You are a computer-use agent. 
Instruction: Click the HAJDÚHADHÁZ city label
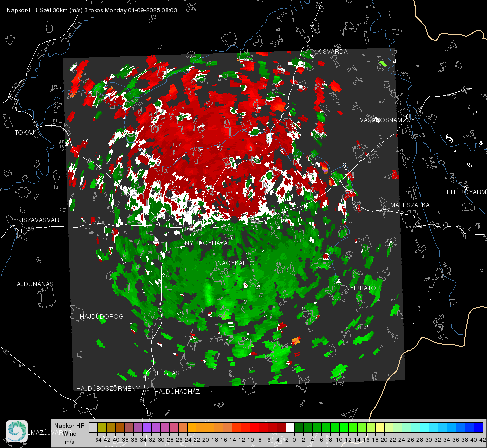tap(177, 392)
